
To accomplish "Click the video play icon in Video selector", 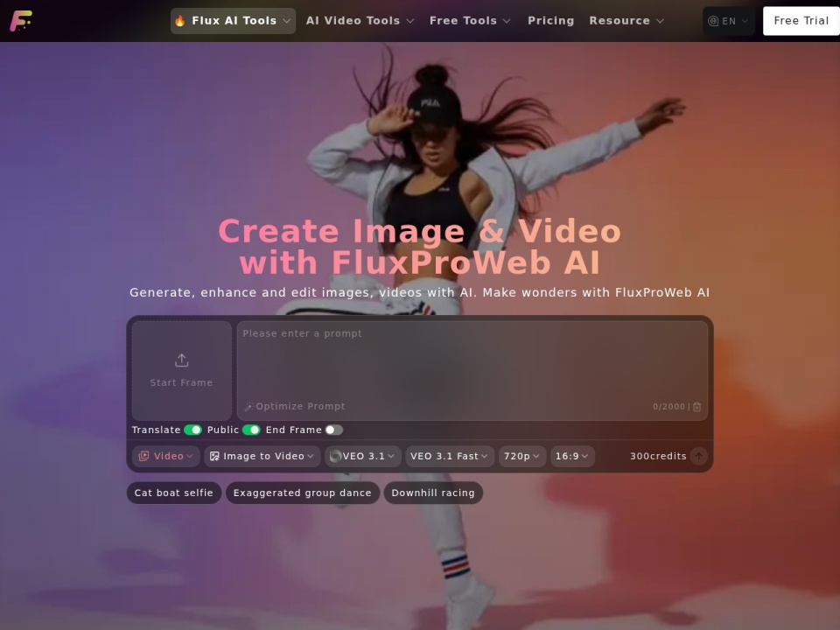I will 143,456.
